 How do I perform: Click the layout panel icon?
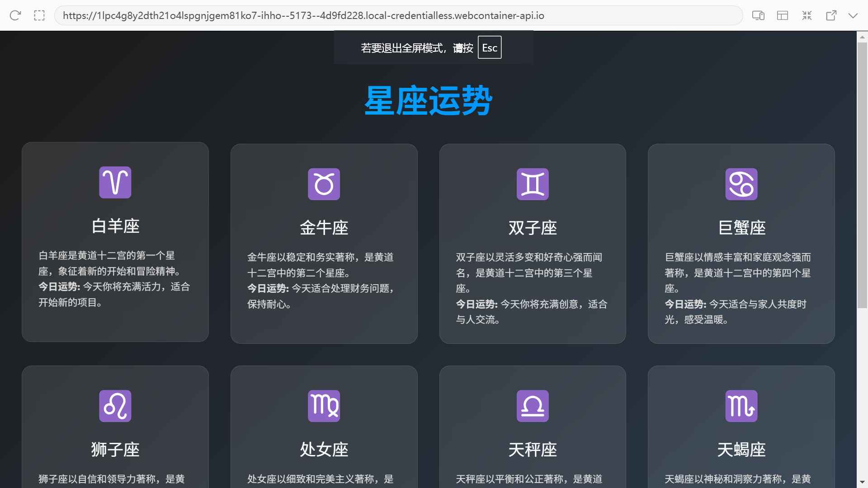click(x=783, y=15)
